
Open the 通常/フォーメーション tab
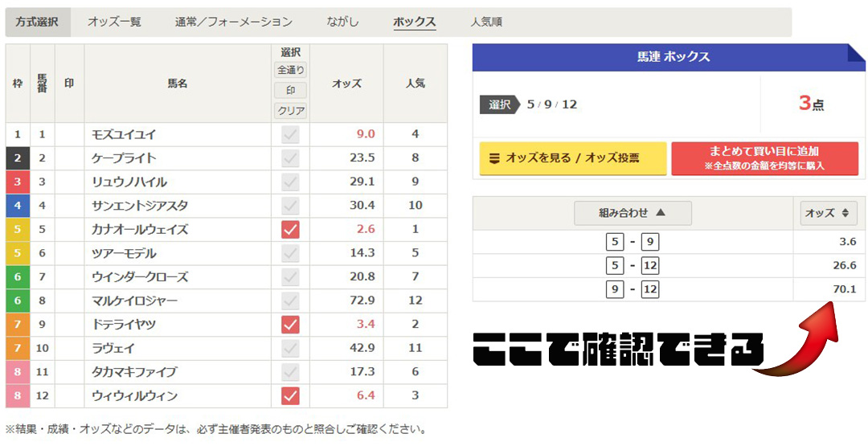tap(234, 22)
